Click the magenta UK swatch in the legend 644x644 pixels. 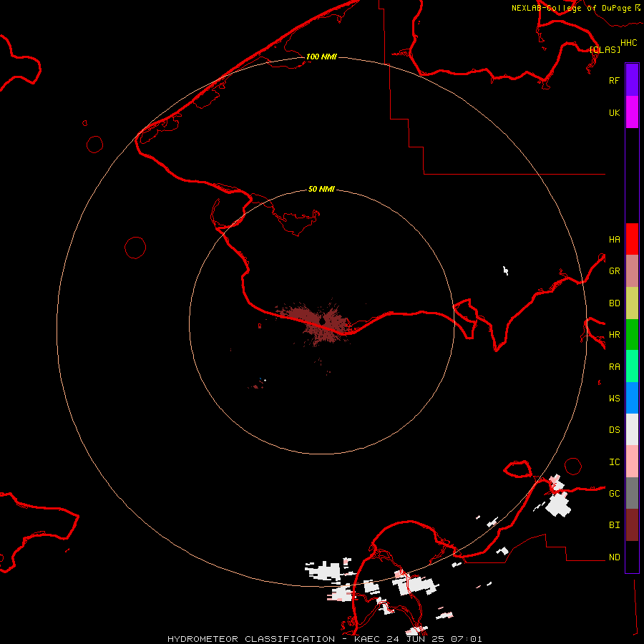pyautogui.click(x=632, y=112)
